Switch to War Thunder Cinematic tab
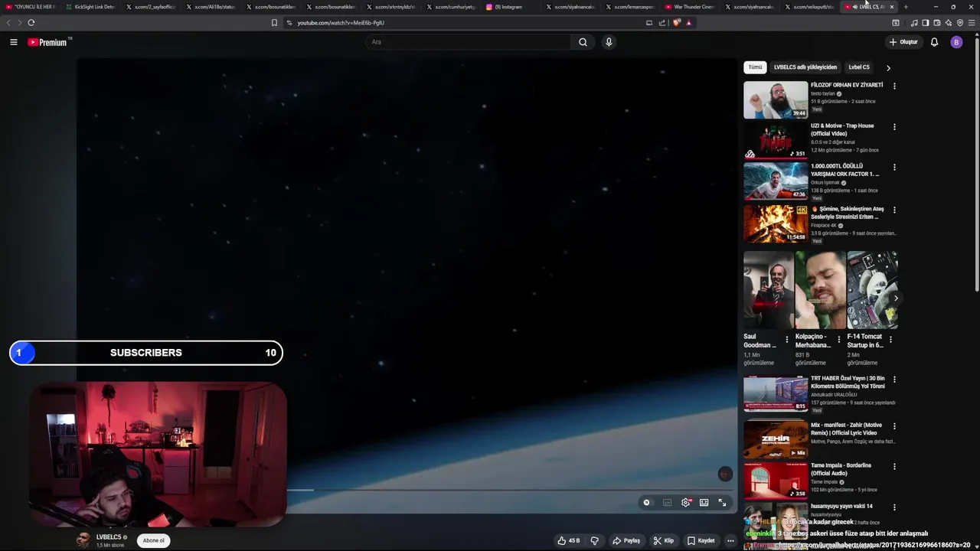 690,7
